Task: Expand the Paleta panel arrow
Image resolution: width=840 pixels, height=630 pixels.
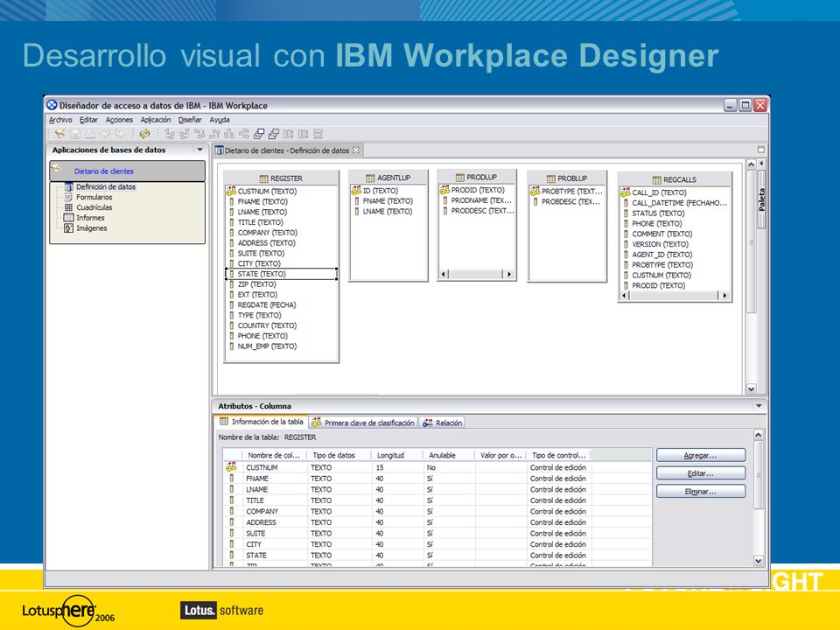Action: (x=761, y=163)
